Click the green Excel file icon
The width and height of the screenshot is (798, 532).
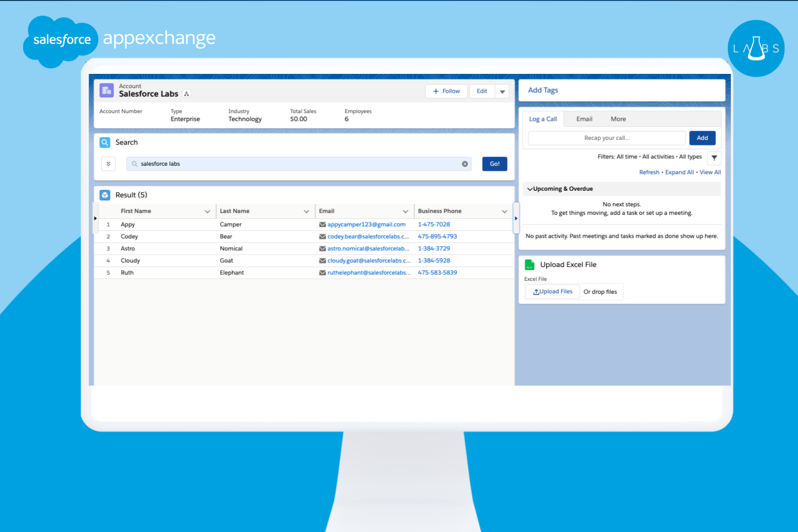[x=530, y=265]
